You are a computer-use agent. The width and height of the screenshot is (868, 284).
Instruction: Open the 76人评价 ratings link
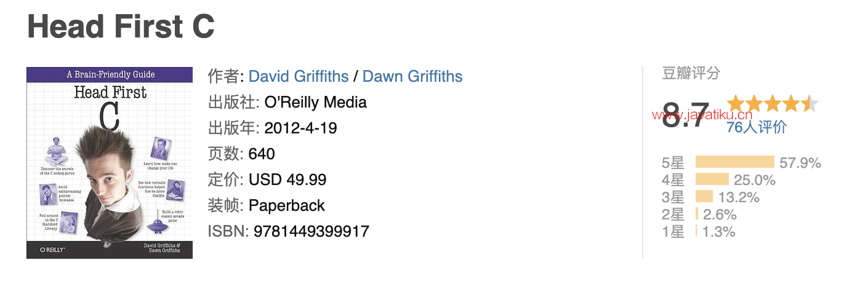pos(756,127)
